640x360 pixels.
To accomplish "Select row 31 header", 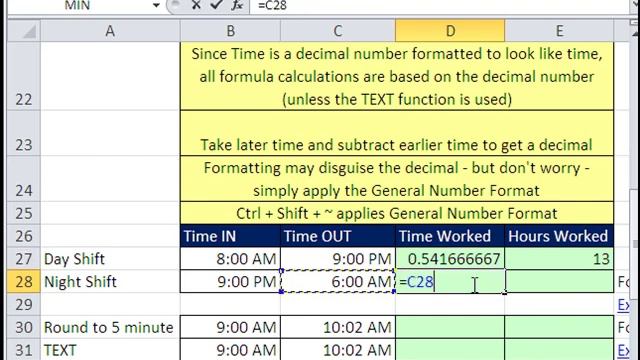I will pos(24,349).
